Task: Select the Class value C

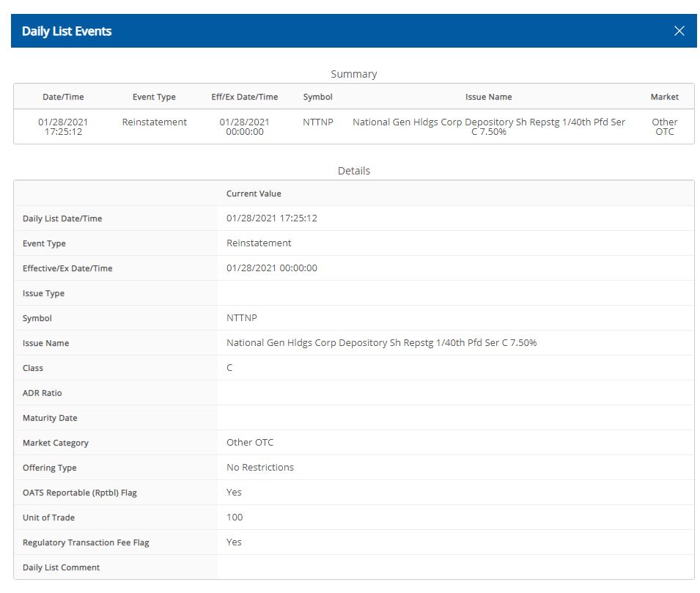Action: coord(229,368)
